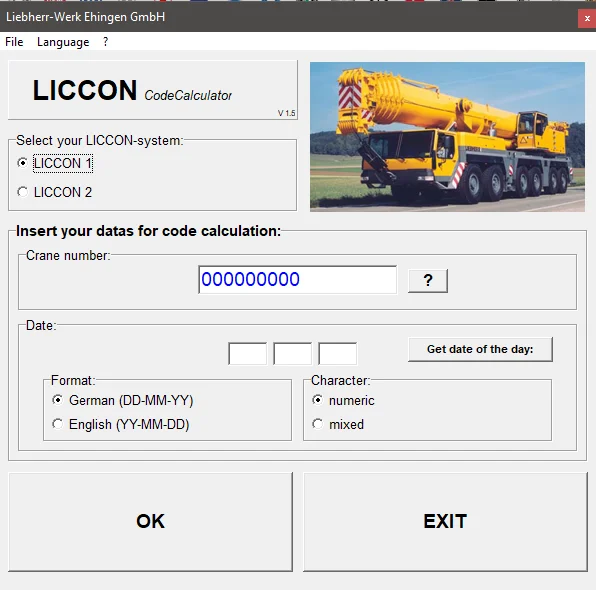
Task: Click Get date of the day button
Action: click(480, 349)
